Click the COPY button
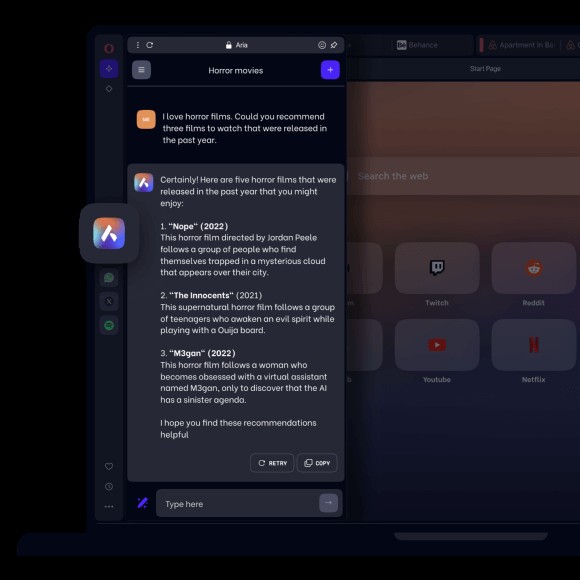The height and width of the screenshot is (580, 580). pyautogui.click(x=317, y=463)
